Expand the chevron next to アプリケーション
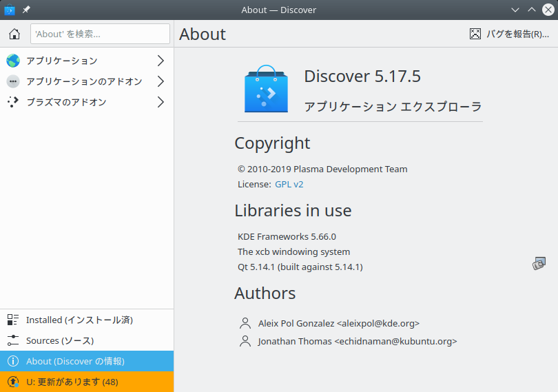Viewport: 558px width, 392px height. [161, 61]
